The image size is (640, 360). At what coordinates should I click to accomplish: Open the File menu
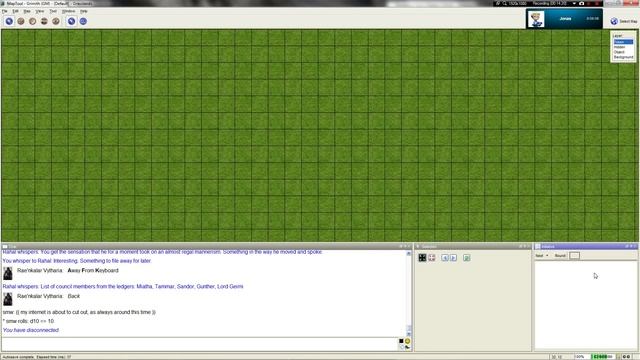(x=5, y=11)
